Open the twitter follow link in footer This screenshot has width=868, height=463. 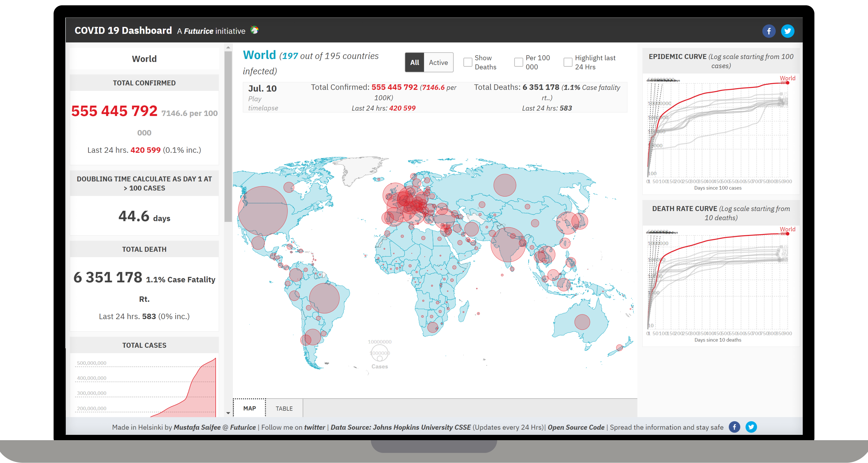coord(314,427)
